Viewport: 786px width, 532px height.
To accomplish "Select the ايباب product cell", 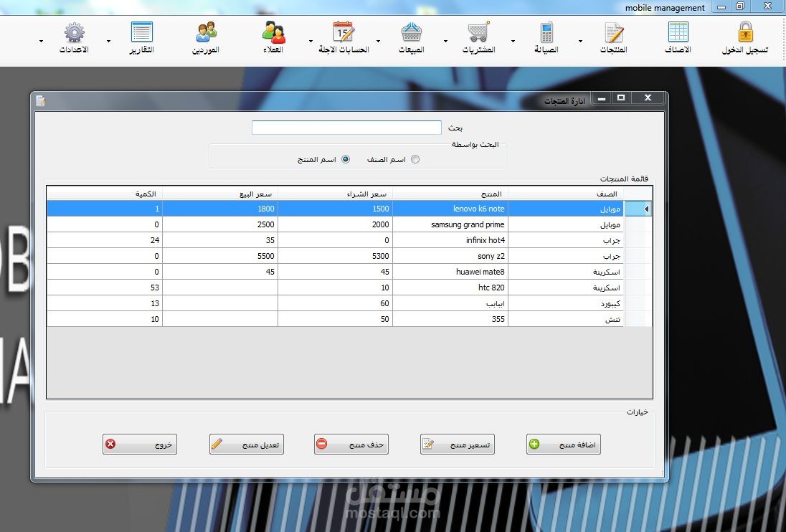I will pos(450,303).
